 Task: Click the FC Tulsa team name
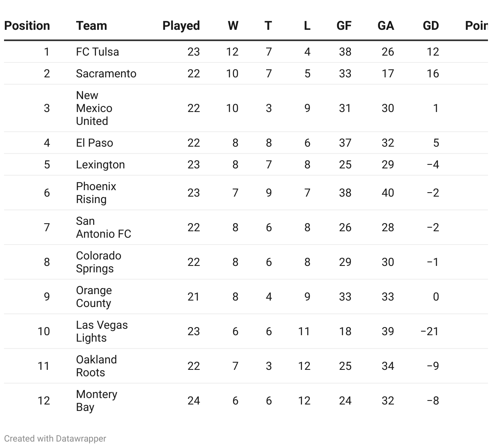(98, 52)
